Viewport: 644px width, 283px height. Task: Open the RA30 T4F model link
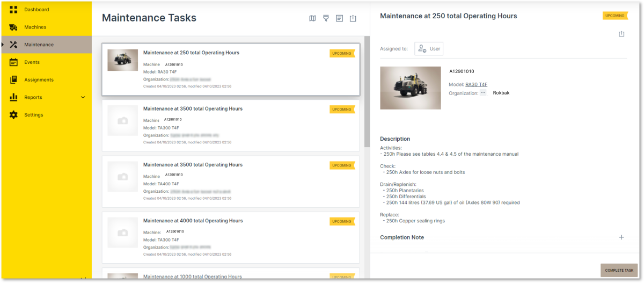click(476, 84)
